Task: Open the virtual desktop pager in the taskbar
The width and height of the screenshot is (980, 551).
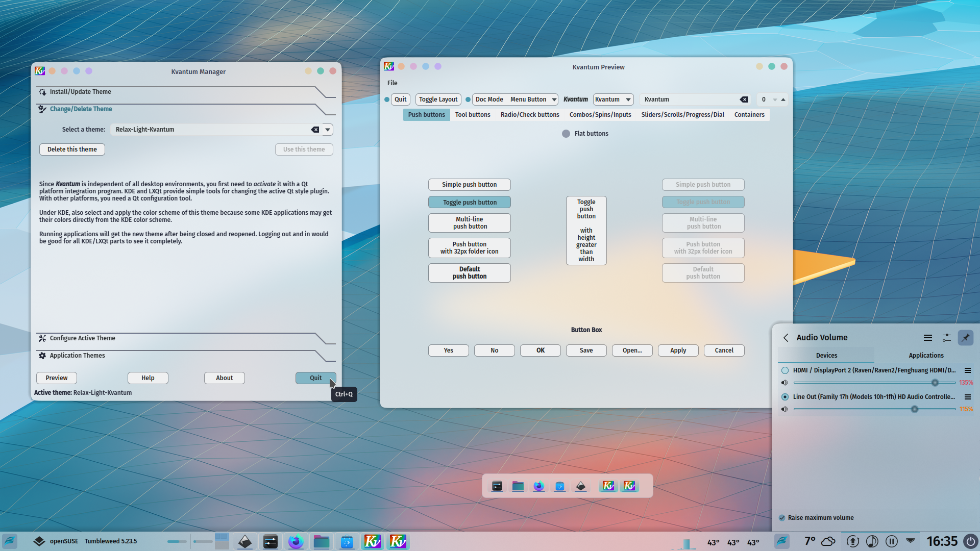Action: (222, 541)
